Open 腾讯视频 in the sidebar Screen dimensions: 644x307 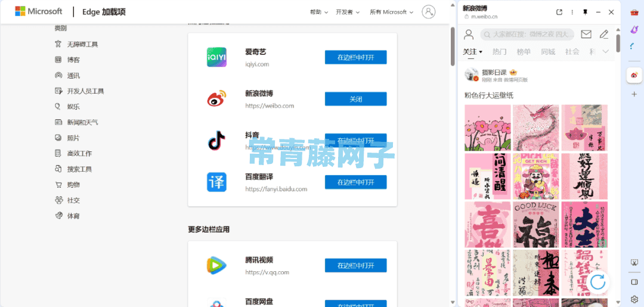pos(355,265)
